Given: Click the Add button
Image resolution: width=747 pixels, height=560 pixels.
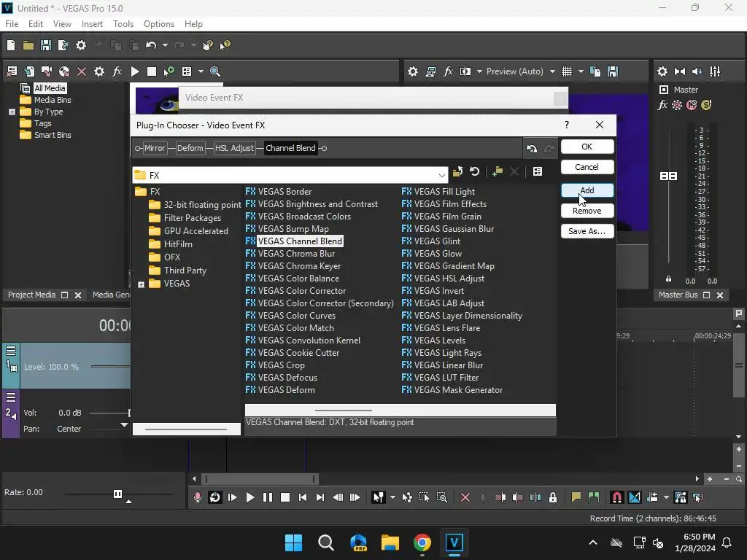Looking at the screenshot, I should coord(587,190).
